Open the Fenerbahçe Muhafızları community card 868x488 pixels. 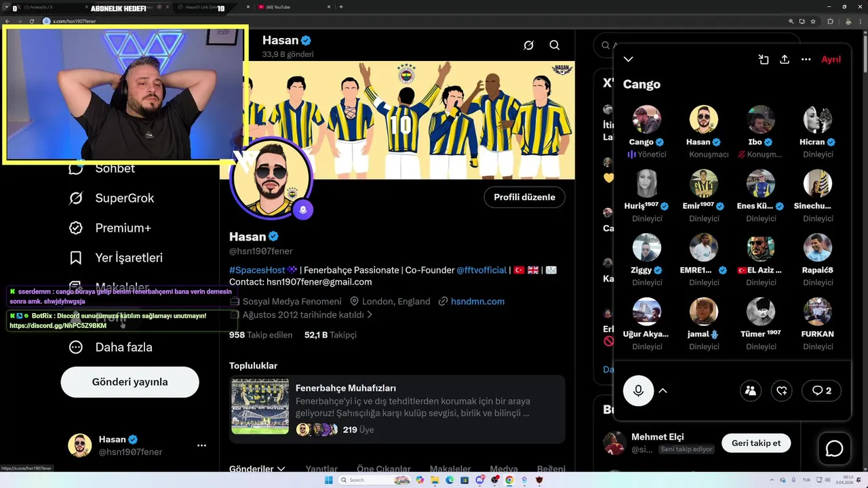[x=397, y=409]
